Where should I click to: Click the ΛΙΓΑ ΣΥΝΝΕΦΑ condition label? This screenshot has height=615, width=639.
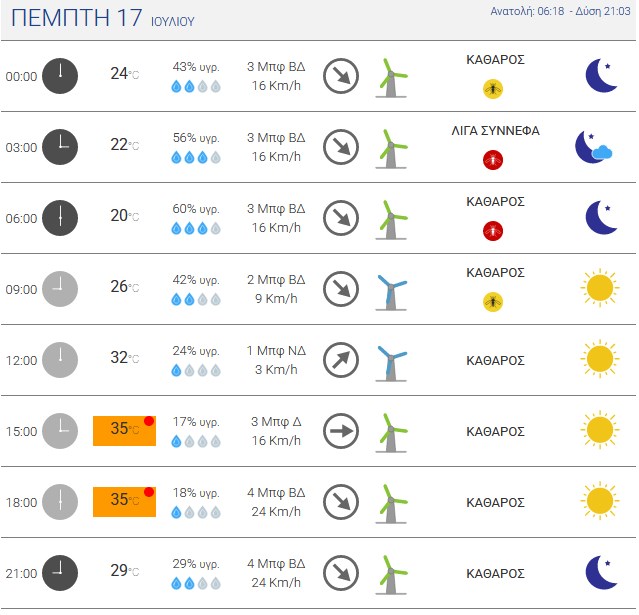click(496, 131)
